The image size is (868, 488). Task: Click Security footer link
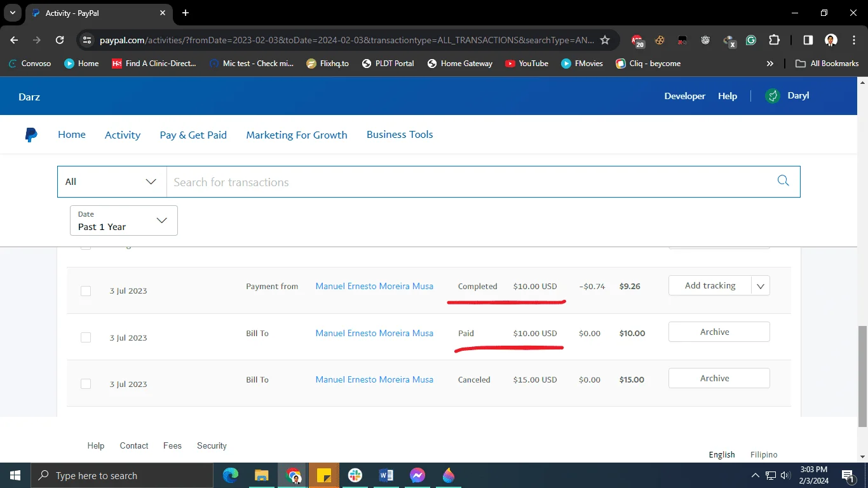pyautogui.click(x=212, y=445)
